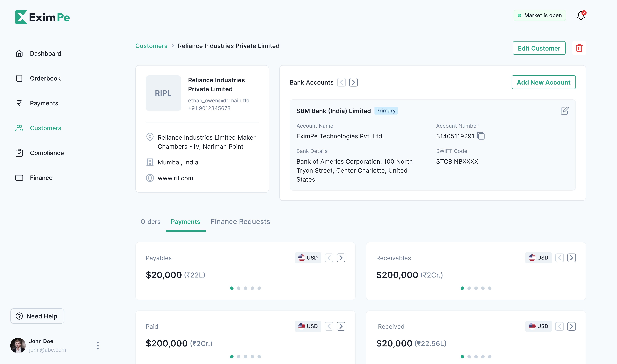The image size is (617, 364).
Task: Go to Orderbook in the sidebar
Action: point(45,78)
